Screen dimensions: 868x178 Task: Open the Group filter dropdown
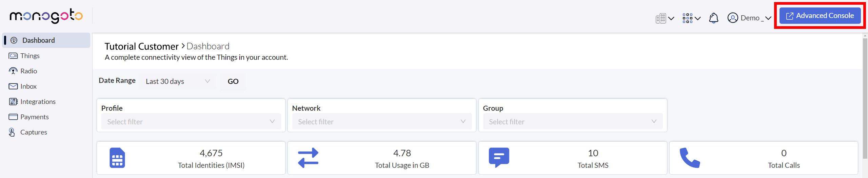(x=573, y=122)
